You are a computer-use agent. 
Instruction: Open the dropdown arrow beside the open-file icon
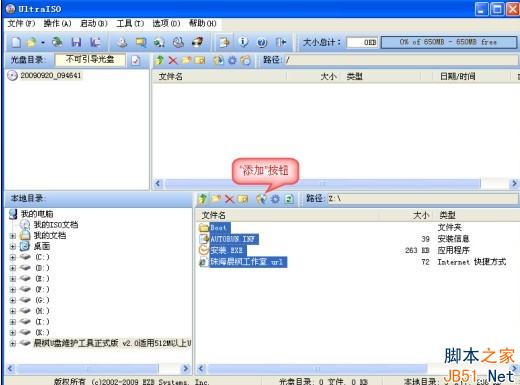pyautogui.click(x=43, y=43)
